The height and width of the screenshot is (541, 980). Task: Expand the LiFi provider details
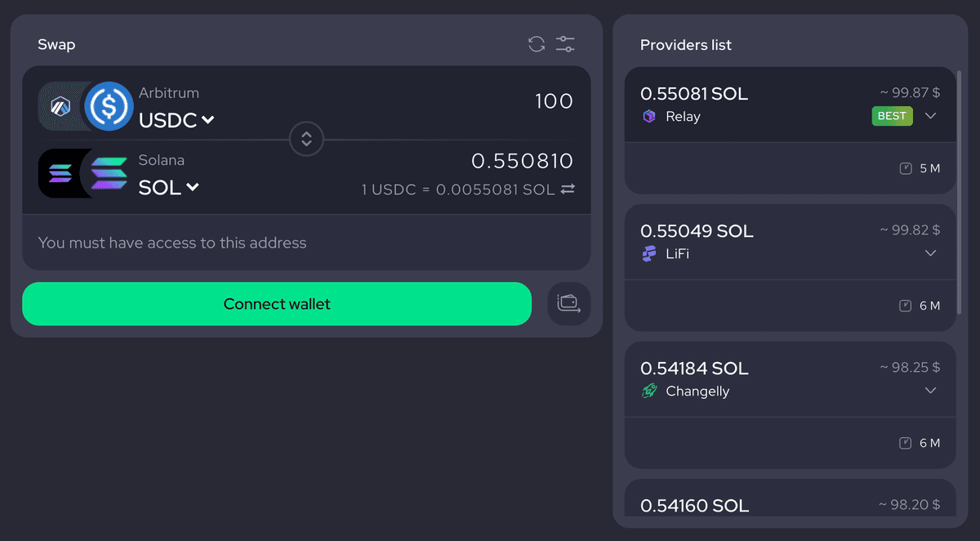tap(930, 253)
